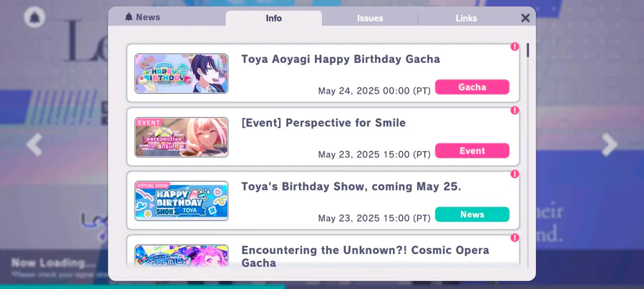Click the alert badge on the Toya's Birthday Show card
The height and width of the screenshot is (289, 644).
pos(514,174)
